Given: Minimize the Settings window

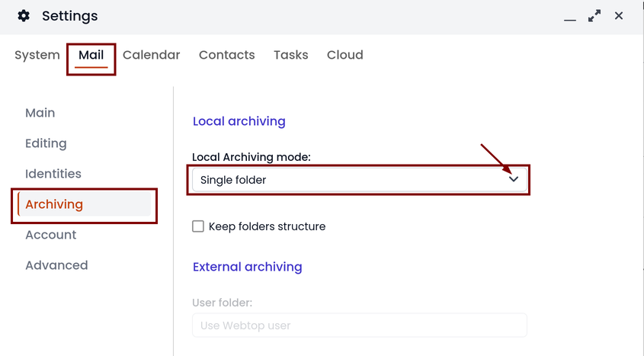Looking at the screenshot, I should click(569, 19).
